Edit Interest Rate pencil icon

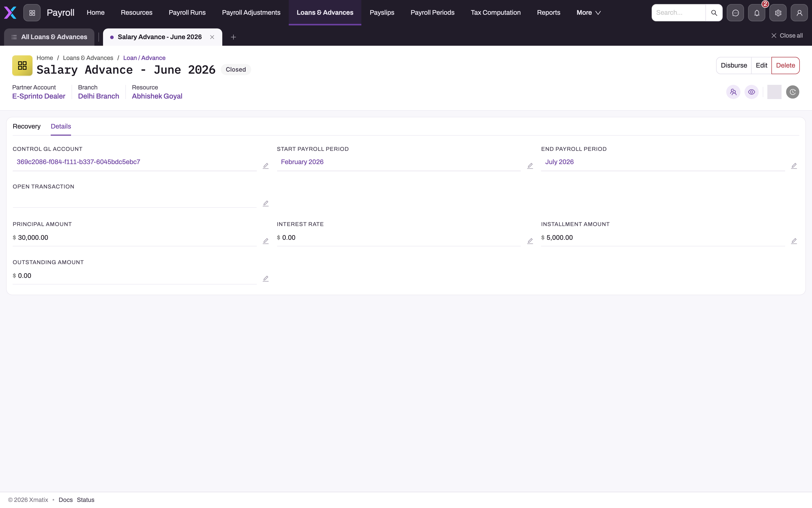[530, 241]
